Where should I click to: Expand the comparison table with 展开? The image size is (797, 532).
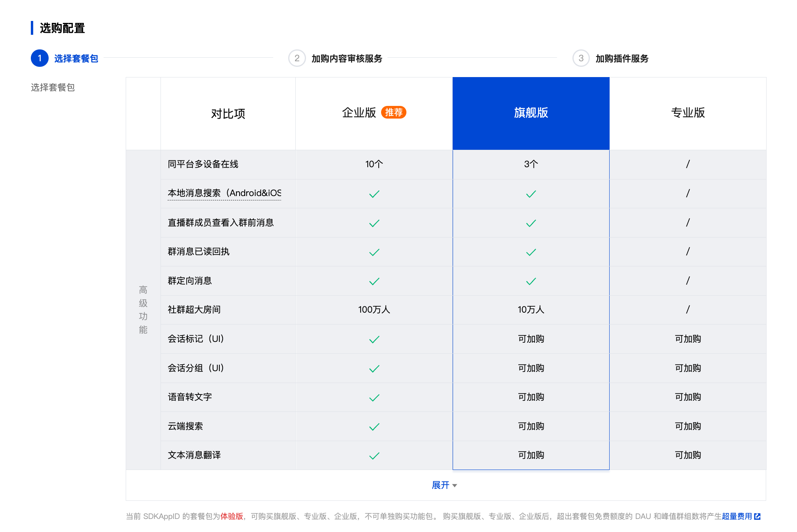coord(444,485)
